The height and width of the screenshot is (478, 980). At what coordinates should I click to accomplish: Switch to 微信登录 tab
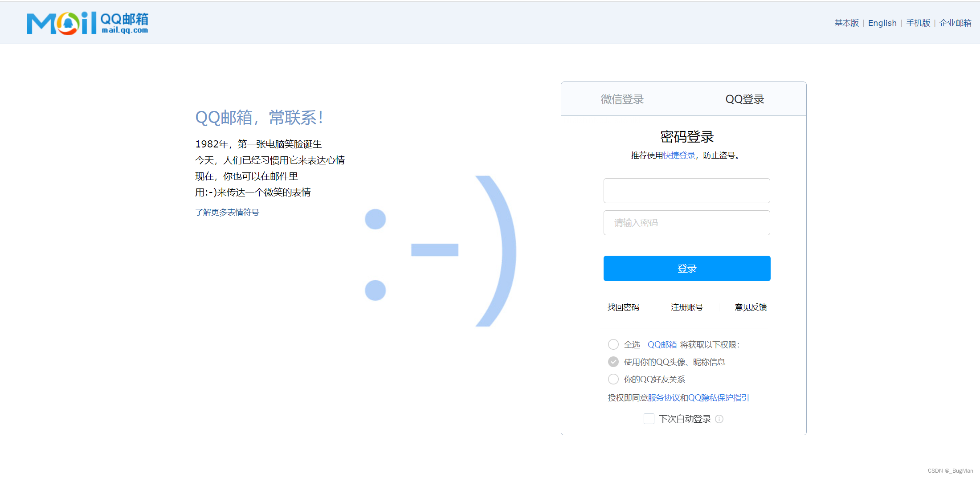622,99
